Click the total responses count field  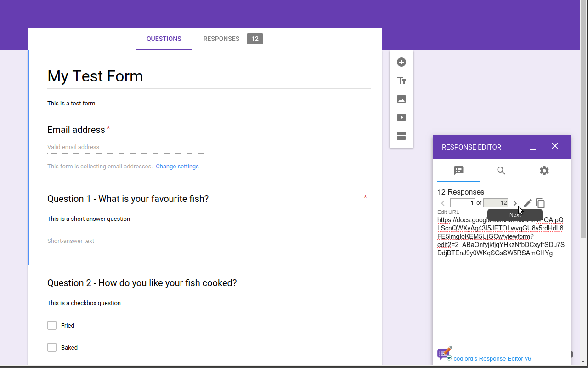[x=496, y=203]
